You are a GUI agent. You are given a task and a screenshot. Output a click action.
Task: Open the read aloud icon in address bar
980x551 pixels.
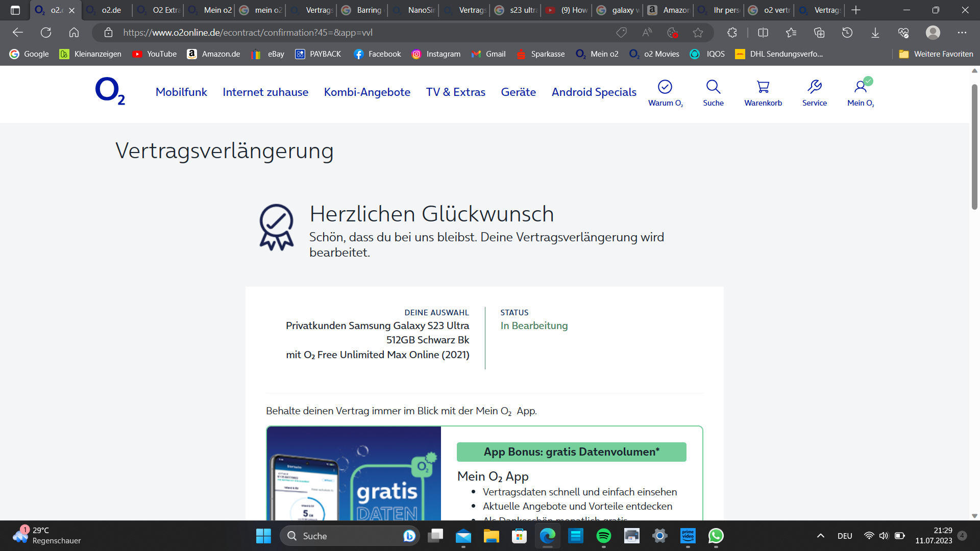point(647,33)
